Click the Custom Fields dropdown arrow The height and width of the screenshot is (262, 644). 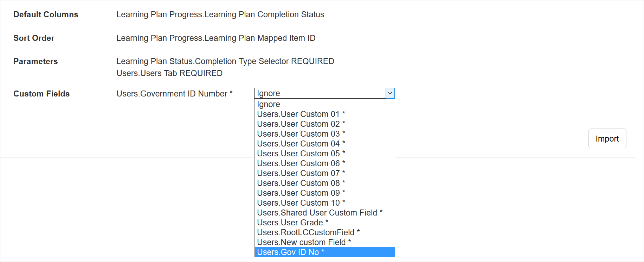coord(390,93)
